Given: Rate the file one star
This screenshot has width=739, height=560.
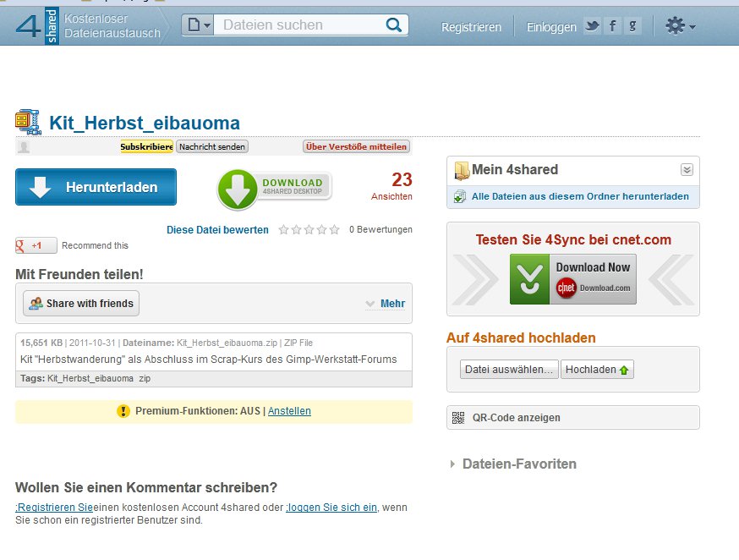Looking at the screenshot, I should click(x=284, y=229).
